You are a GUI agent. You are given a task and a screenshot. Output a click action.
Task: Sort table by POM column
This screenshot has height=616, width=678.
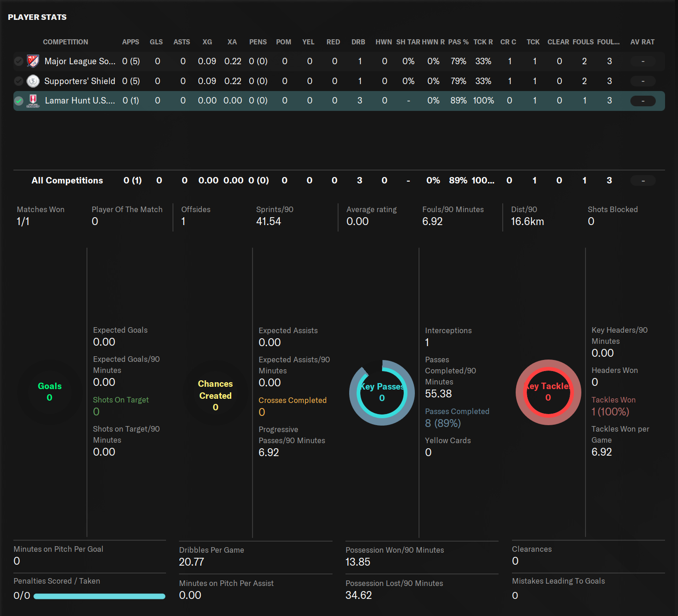pyautogui.click(x=284, y=42)
